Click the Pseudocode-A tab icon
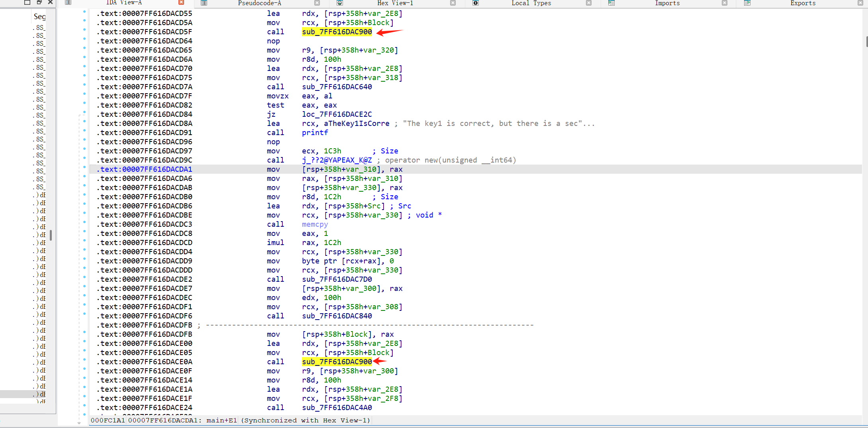 pyautogui.click(x=204, y=3)
